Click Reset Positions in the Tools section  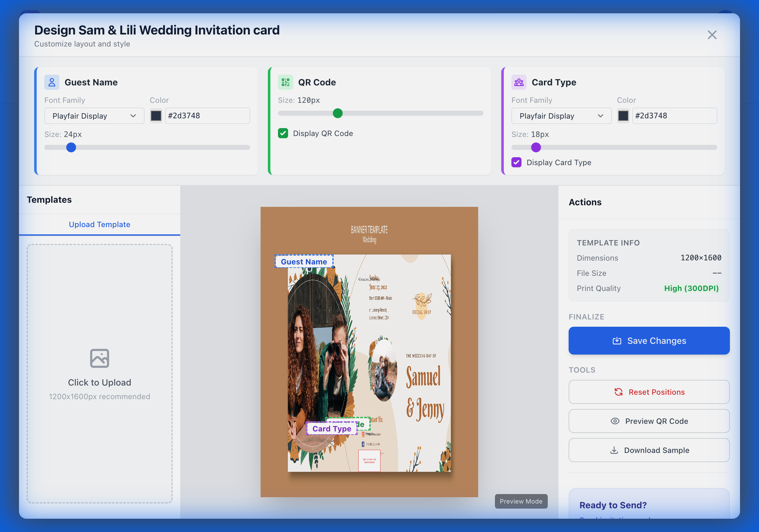(649, 392)
